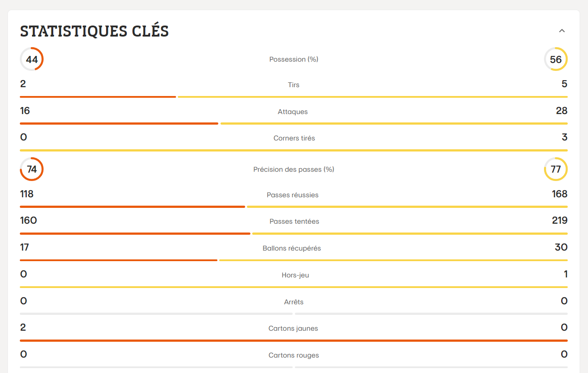The width and height of the screenshot is (588, 373).
Task: Click the Statistiques Clés heading
Action: point(94,31)
